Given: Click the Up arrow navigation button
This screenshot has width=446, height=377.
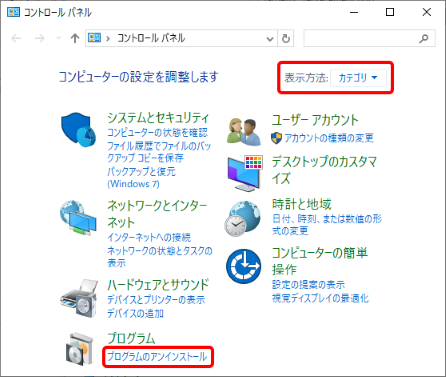Looking at the screenshot, I should pos(75,38).
